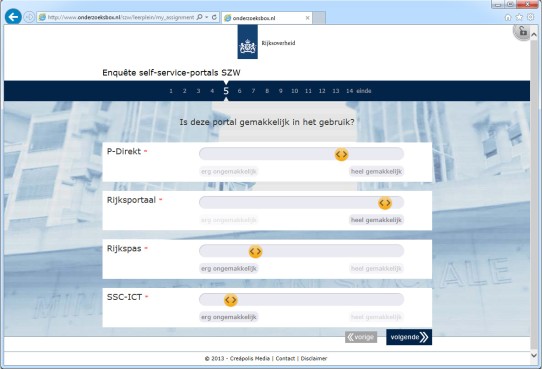Click the address bar URL field
Viewport: 542px width, 369px height.
[121, 17]
